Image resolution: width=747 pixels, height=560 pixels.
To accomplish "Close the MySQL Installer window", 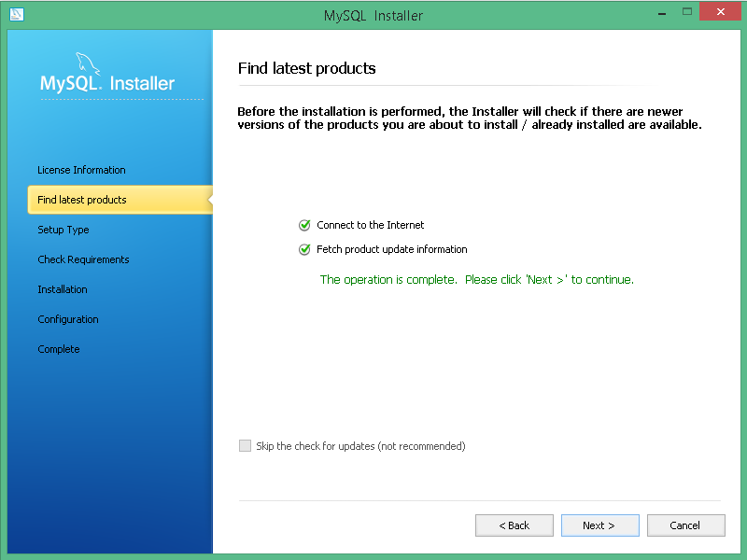I will tap(723, 12).
